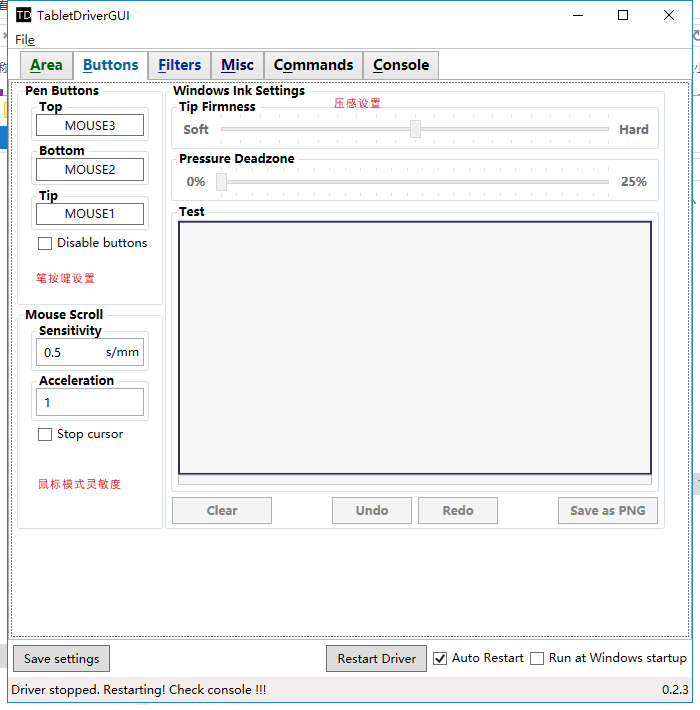The image size is (700, 710).
Task: Click the Bottom pen button MOUSE2 field
Action: click(90, 170)
